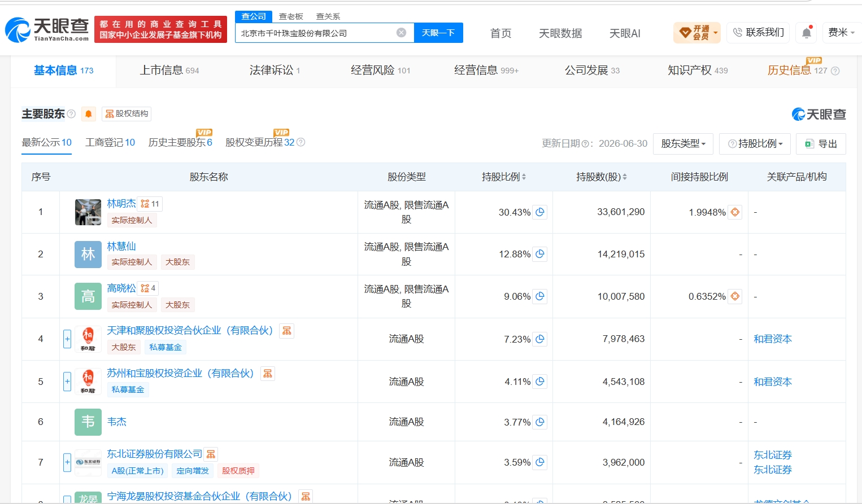Open the 经营风险 tab
Viewport: 862px width, 504px height.
[381, 71]
